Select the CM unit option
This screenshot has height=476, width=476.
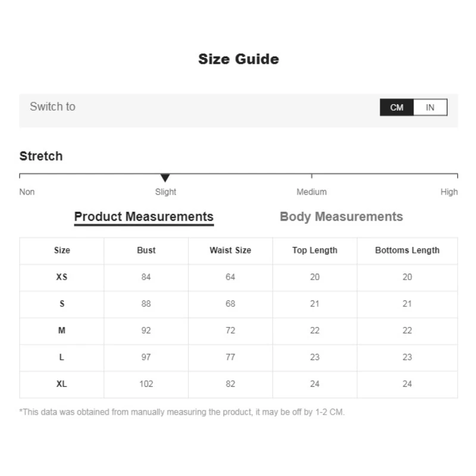point(397,107)
